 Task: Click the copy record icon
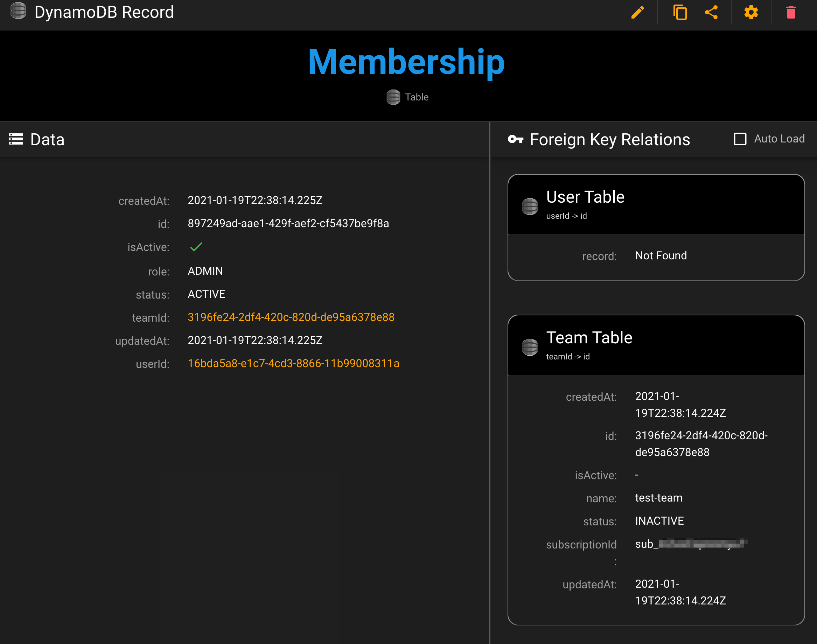coord(680,13)
